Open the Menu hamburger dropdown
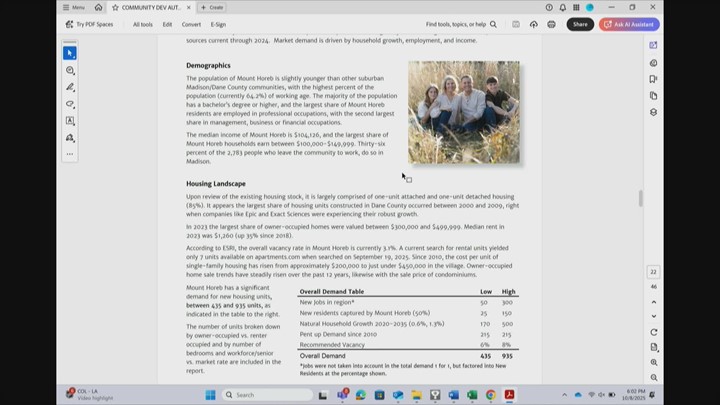Viewport: 720px width, 405px height. click(72, 7)
